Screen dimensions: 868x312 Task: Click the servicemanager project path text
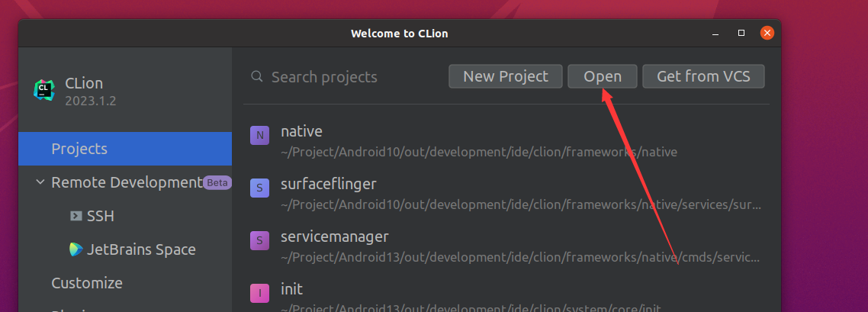(520, 258)
